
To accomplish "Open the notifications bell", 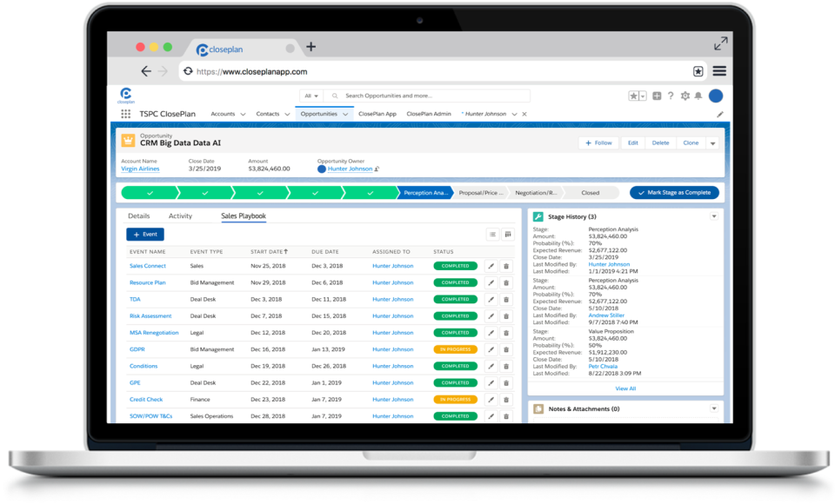I will (698, 96).
